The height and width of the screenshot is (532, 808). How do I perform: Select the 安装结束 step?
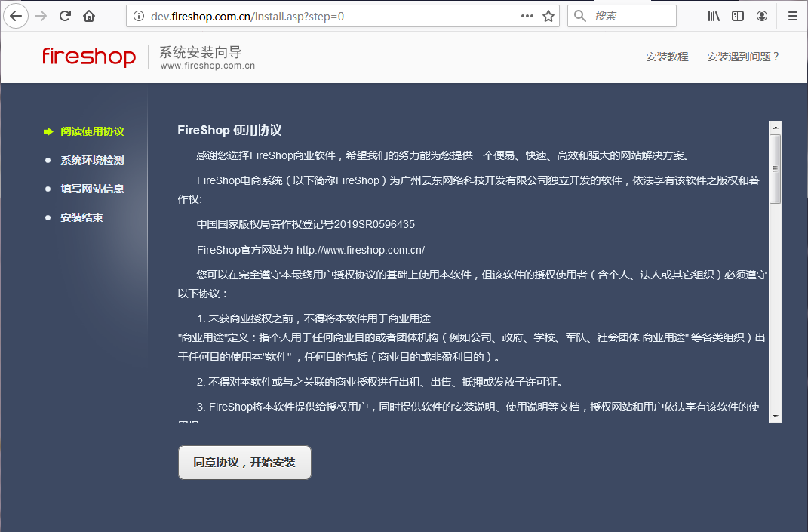click(x=81, y=217)
